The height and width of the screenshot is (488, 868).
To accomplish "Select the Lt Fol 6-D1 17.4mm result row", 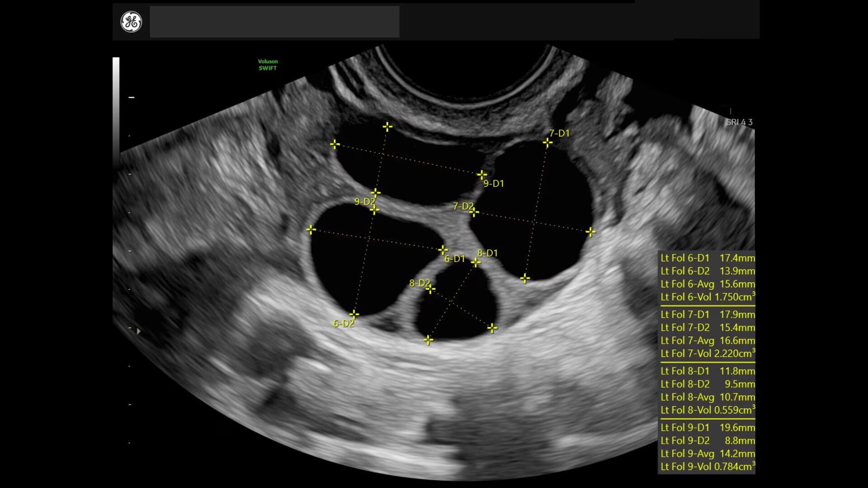I will [x=707, y=258].
